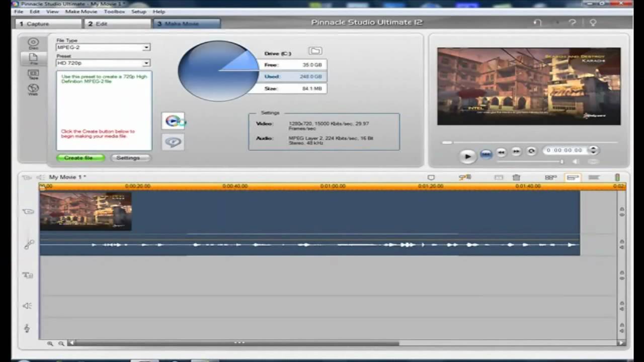Open the help question mark icon

click(572, 23)
